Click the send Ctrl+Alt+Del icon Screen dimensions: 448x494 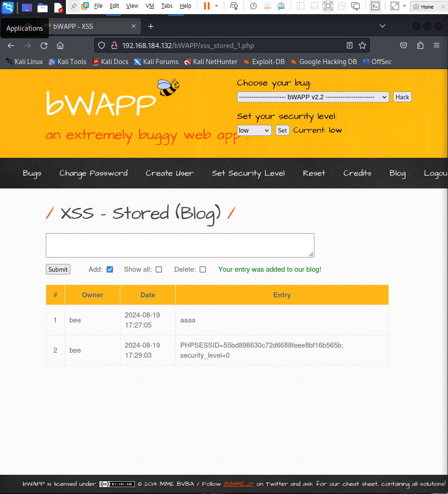click(234, 6)
